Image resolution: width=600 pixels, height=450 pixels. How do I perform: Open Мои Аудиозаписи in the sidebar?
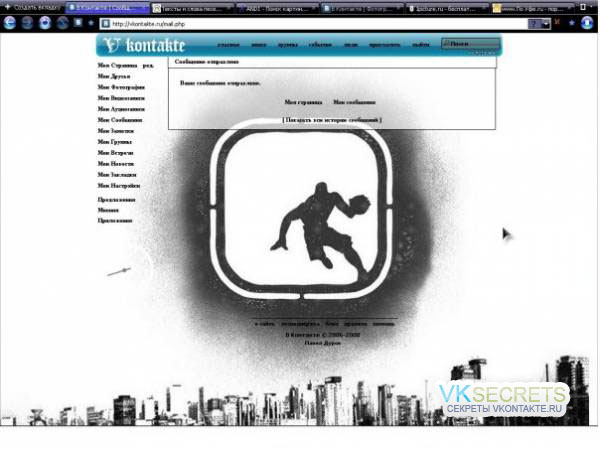click(x=121, y=109)
